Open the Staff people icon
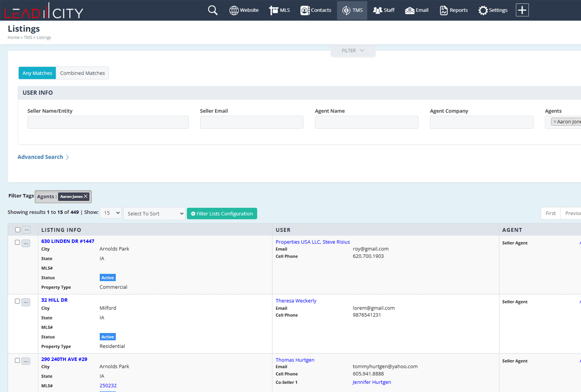The image size is (581, 392). pyautogui.click(x=377, y=10)
